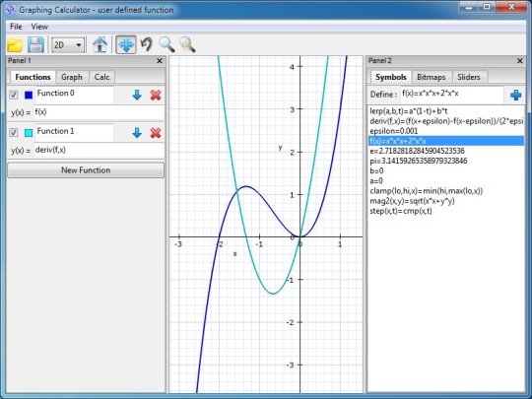Move Function 0 down with arrow icon
532x399 pixels.
click(137, 95)
